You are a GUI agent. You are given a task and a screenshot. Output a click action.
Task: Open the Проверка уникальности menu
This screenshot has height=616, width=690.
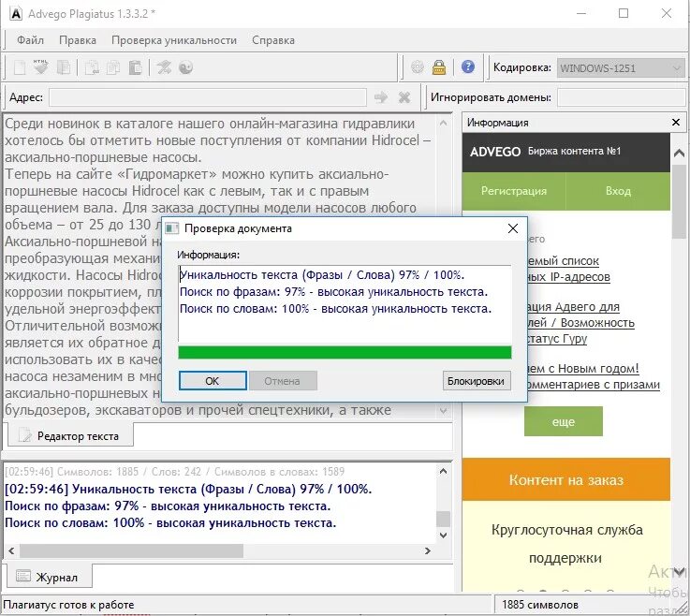coord(174,40)
